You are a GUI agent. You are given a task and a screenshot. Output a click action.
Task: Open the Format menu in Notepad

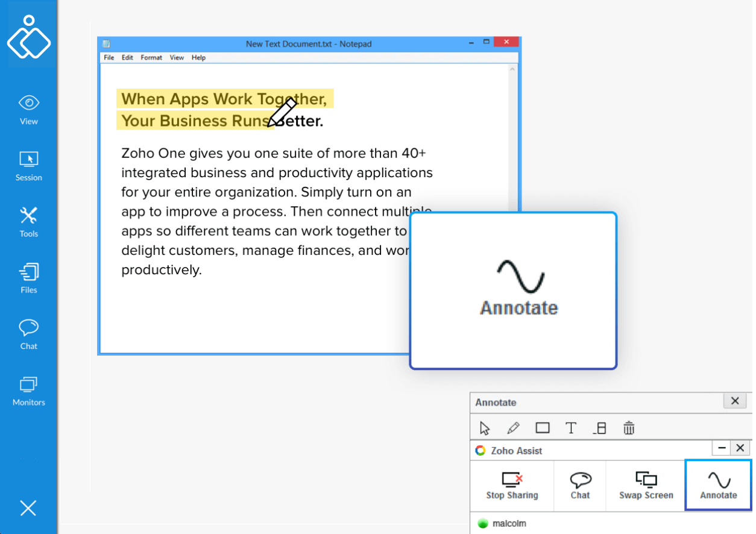tap(151, 57)
